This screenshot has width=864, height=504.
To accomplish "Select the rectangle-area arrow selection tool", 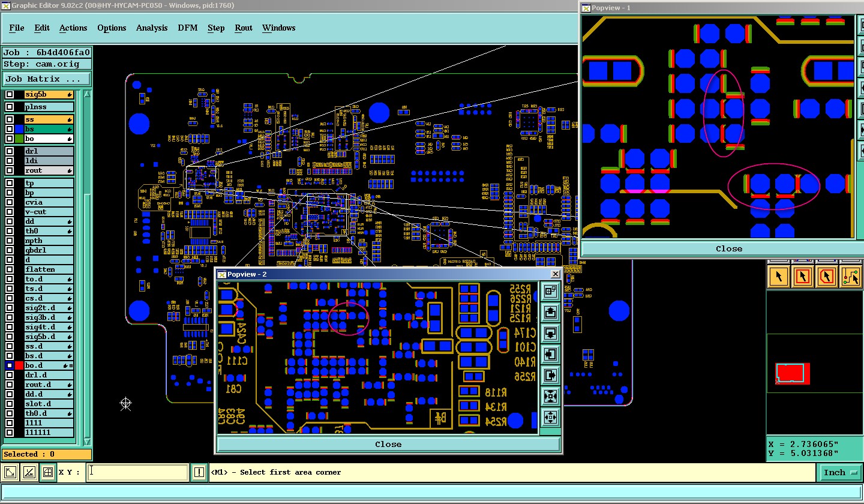I will [x=803, y=277].
